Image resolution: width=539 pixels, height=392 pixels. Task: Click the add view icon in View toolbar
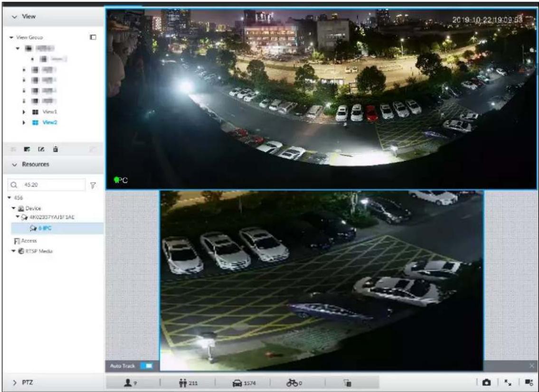pyautogui.click(x=27, y=149)
